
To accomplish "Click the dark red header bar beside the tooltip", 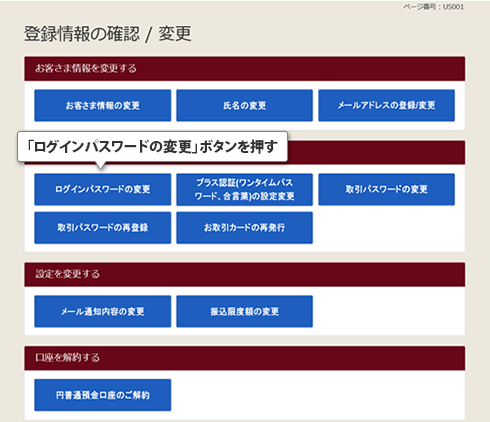I will (376, 152).
